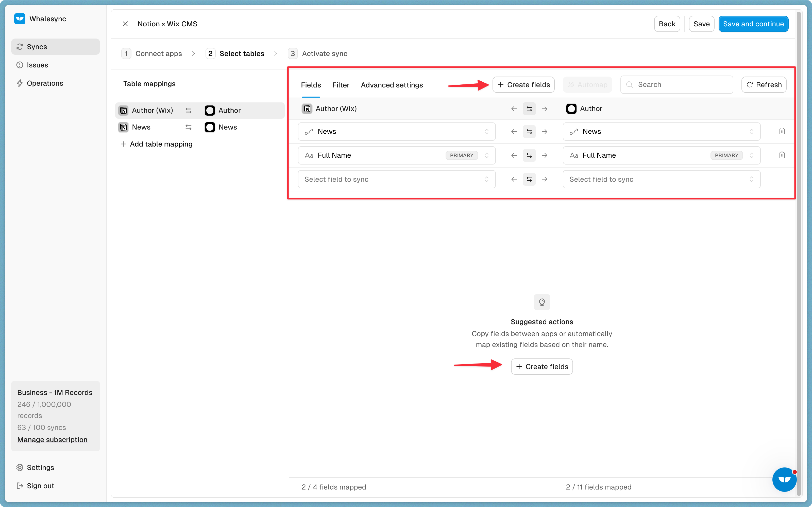Delete the Full Name field mapping row
The width and height of the screenshot is (812, 507).
coord(782,155)
